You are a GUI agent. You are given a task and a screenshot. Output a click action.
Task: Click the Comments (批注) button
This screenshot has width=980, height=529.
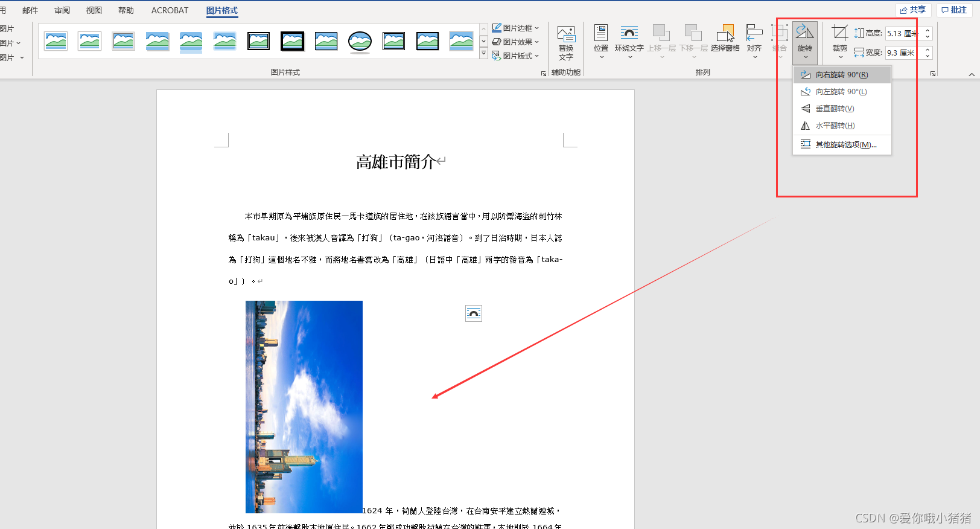click(x=954, y=10)
